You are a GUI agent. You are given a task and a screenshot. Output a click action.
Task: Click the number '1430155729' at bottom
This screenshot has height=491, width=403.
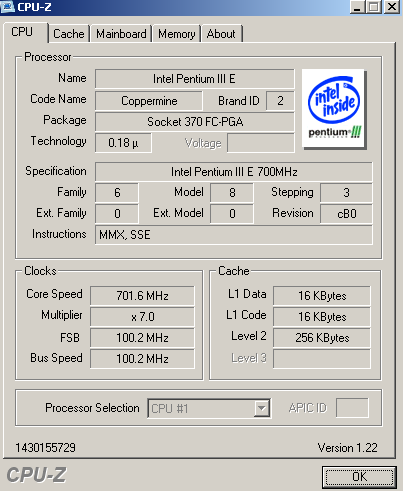46,448
